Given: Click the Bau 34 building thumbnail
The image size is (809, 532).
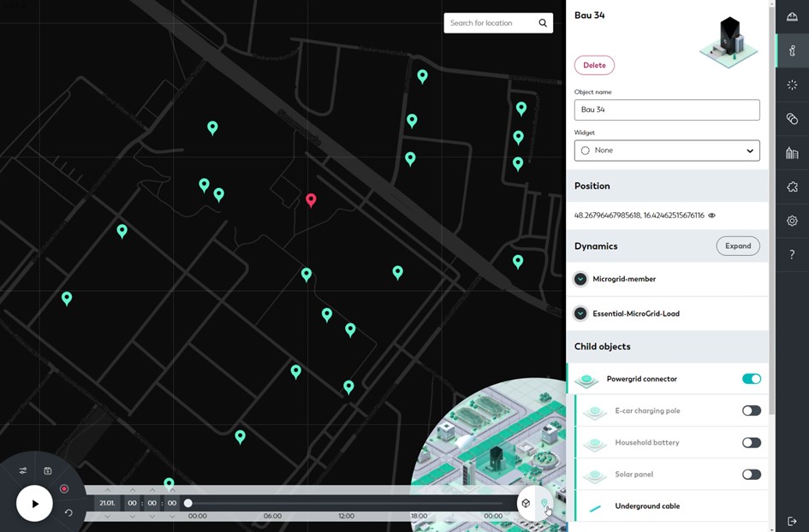Looking at the screenshot, I should click(729, 42).
